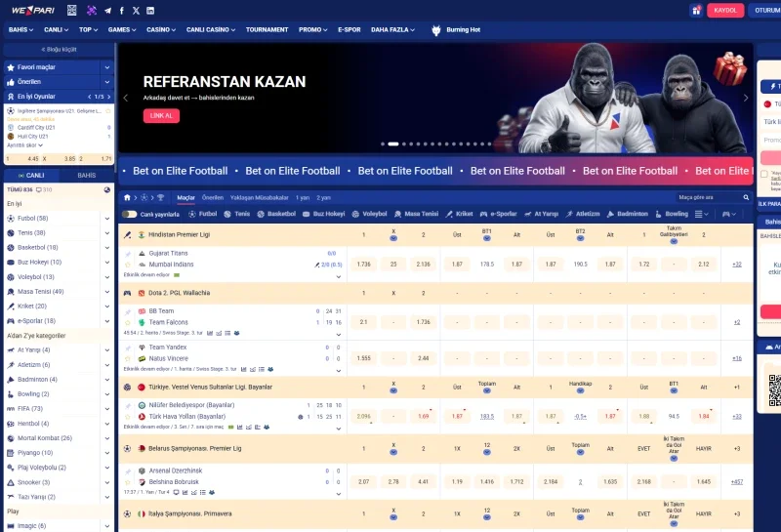
Task: Go to next En İyi Oyunlar card
Action: coord(109,97)
